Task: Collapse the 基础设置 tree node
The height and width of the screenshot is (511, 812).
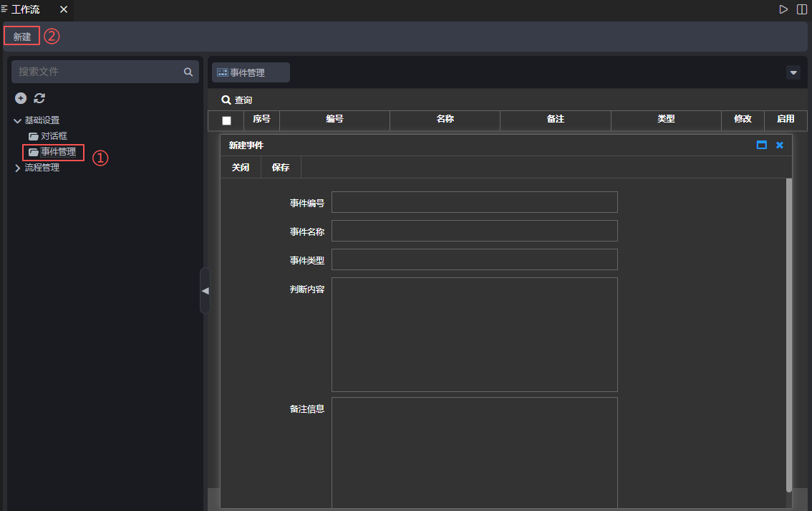Action: pos(18,120)
